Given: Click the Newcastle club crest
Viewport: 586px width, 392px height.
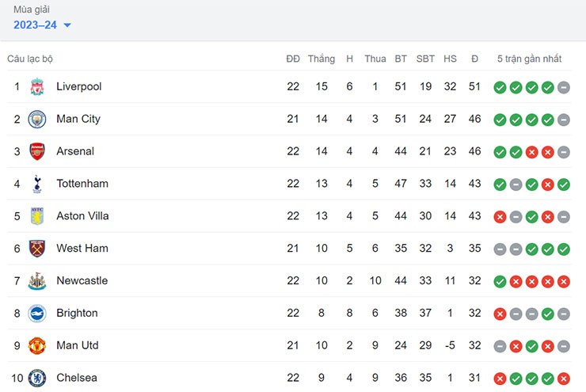Looking at the screenshot, I should tap(37, 281).
